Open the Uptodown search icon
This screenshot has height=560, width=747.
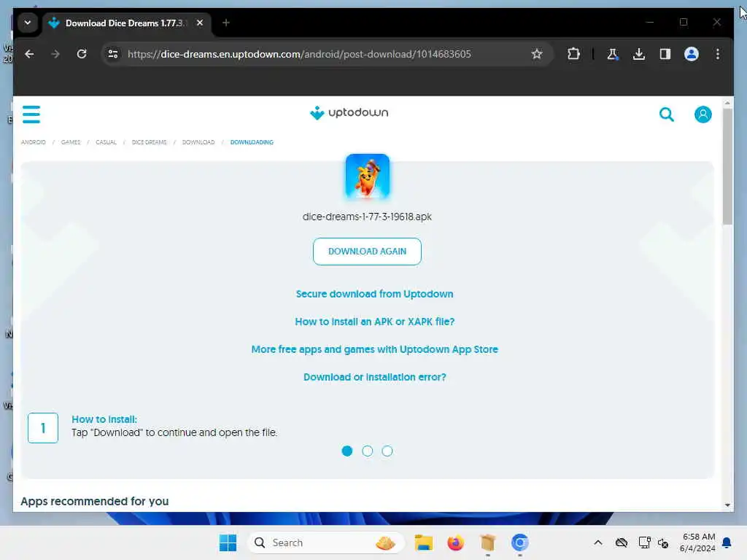667,114
